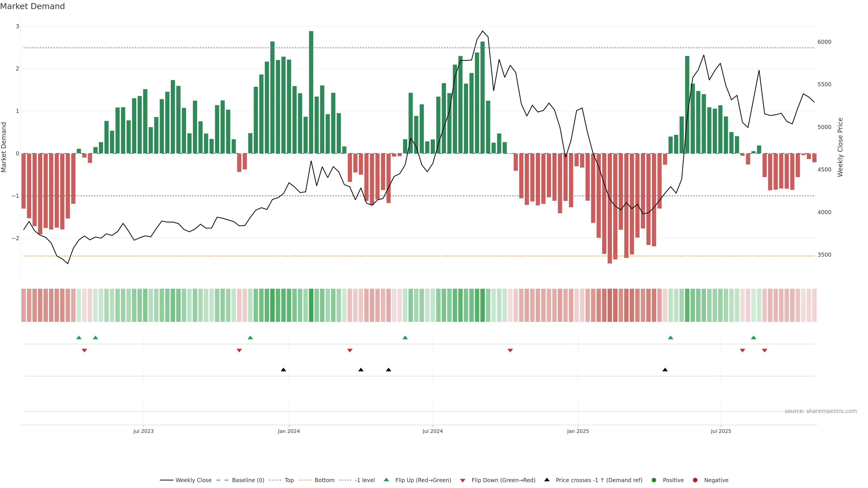
Task: Click the Positive green circle legend icon
Action: pos(654,480)
